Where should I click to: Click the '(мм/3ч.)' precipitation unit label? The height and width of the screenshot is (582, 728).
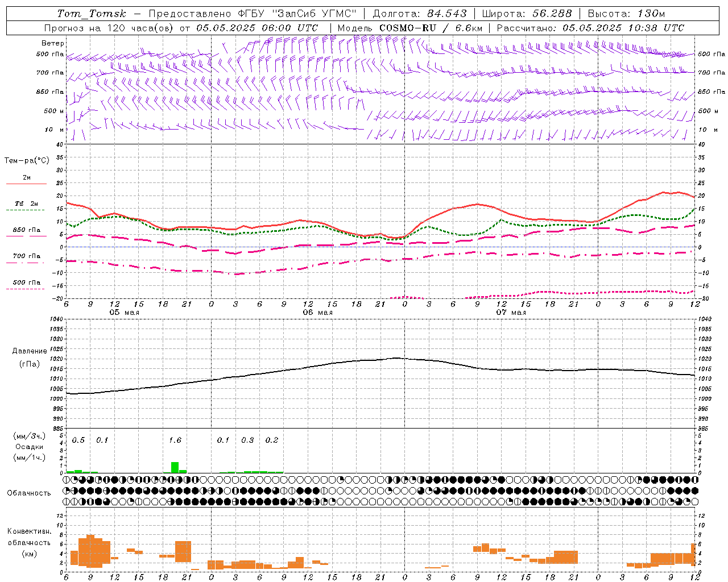[x=29, y=436]
